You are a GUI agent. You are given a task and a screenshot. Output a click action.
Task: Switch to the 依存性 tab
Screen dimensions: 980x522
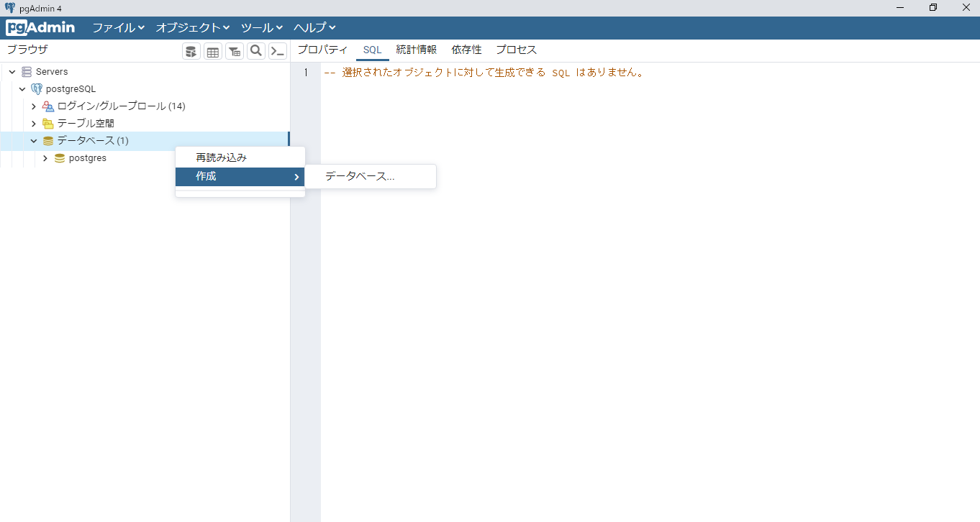coord(466,50)
